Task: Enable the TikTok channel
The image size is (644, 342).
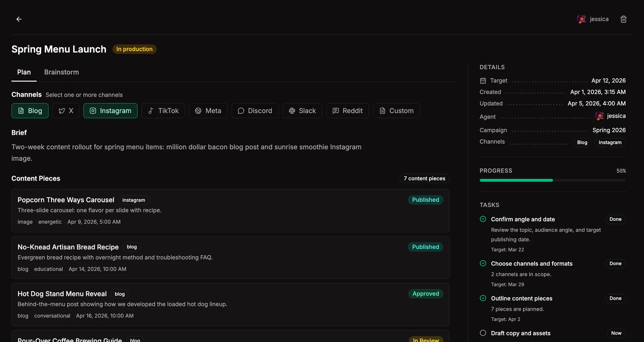Action: pos(163,111)
